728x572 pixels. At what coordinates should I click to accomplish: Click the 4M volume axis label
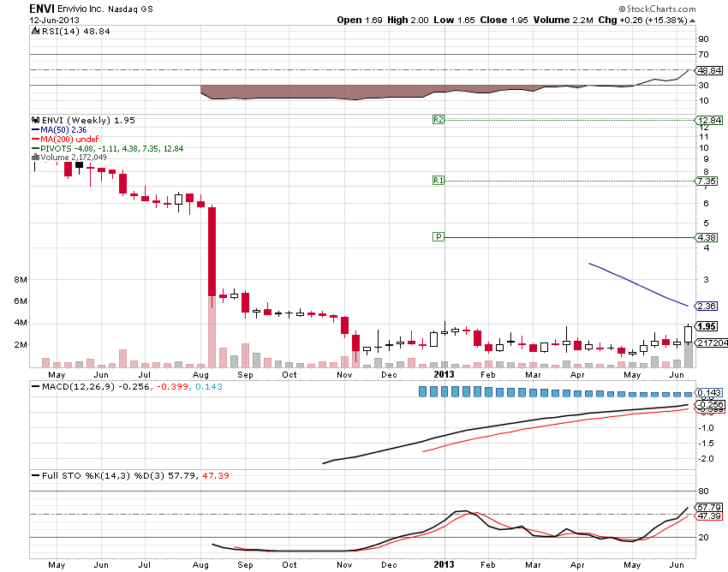click(21, 322)
